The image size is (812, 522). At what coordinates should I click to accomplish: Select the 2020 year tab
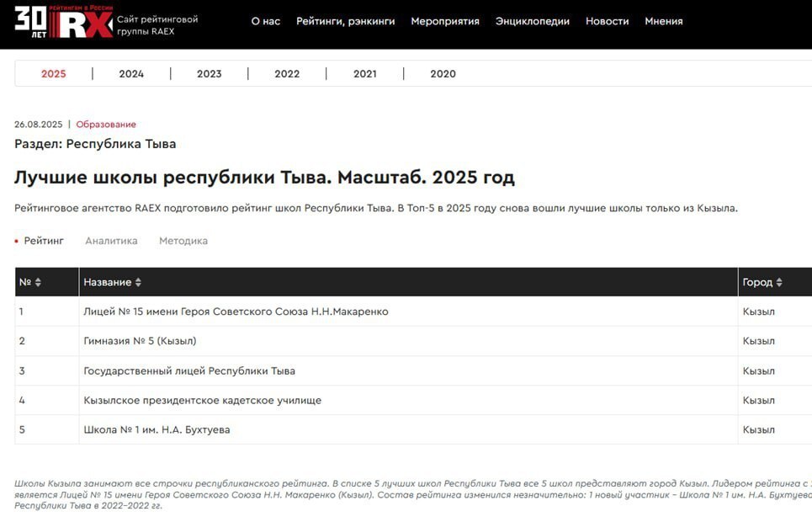(443, 74)
